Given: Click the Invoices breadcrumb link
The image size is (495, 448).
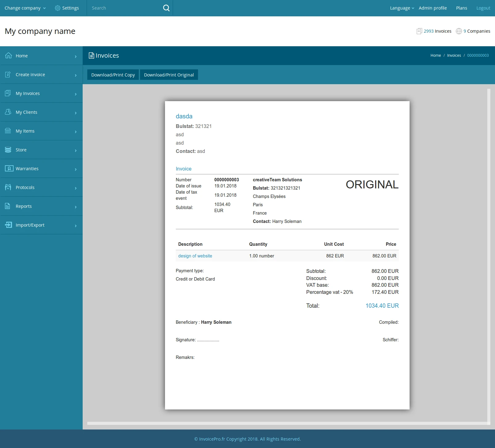Looking at the screenshot, I should click(454, 55).
